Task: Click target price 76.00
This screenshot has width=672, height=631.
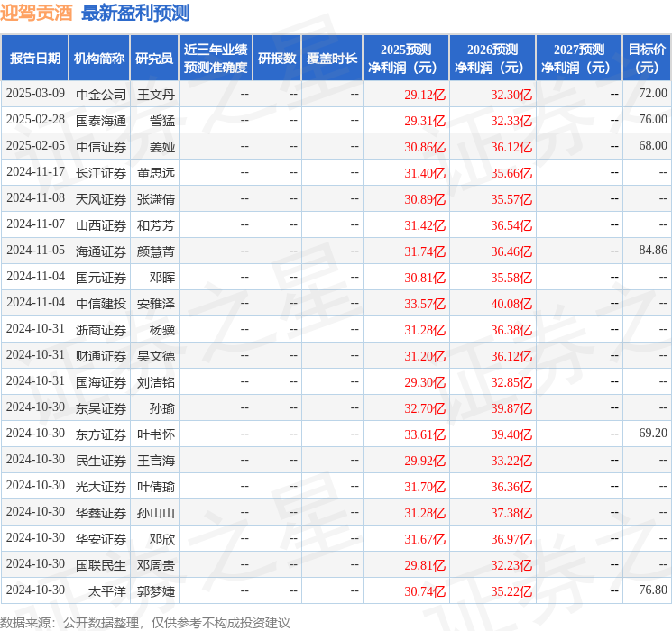Action: 653,119
